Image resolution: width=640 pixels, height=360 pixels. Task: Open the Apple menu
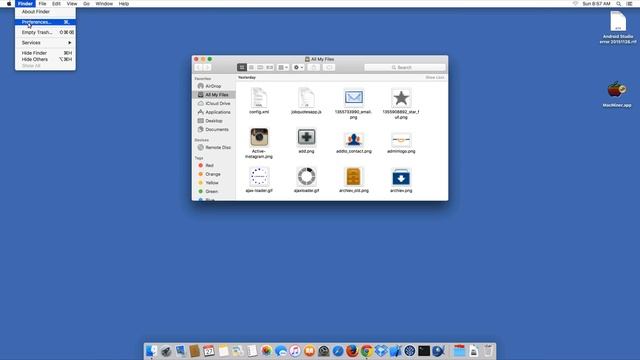pos(9,4)
